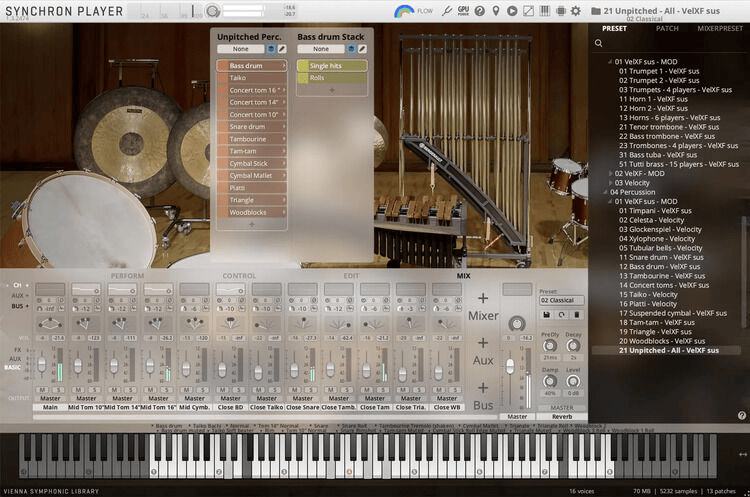This screenshot has width=750, height=497.
Task: Toggle the keyboard view icon
Action: point(543,11)
